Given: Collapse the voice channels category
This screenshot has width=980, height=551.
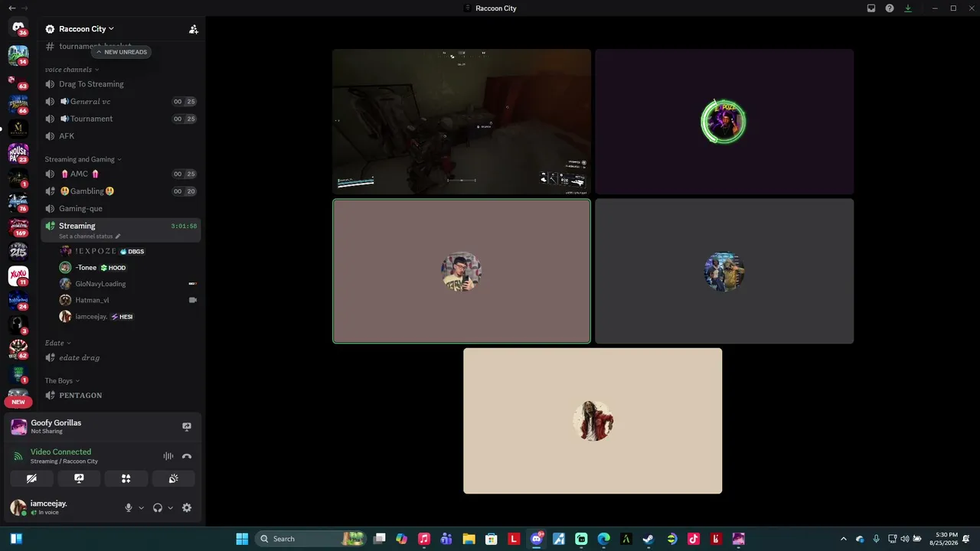Looking at the screenshot, I should (x=73, y=70).
